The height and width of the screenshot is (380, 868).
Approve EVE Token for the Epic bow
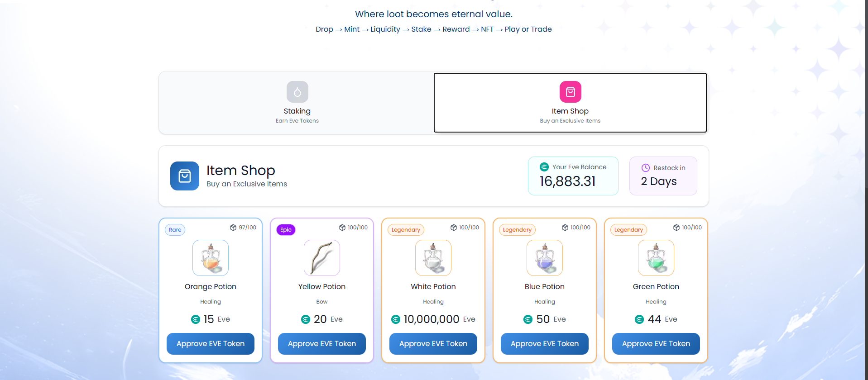point(322,344)
